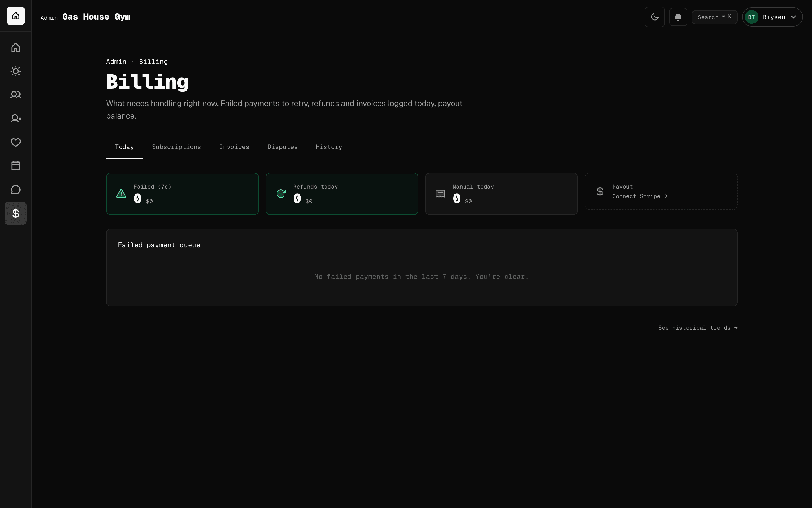Screen dimensions: 812x508
Task: Open the calendar icon in sidebar
Action: coord(16,166)
